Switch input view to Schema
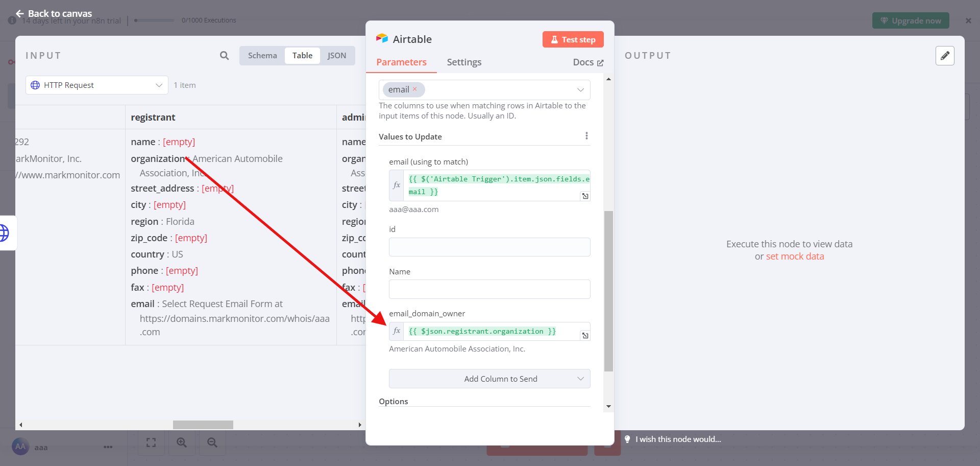 click(x=262, y=55)
